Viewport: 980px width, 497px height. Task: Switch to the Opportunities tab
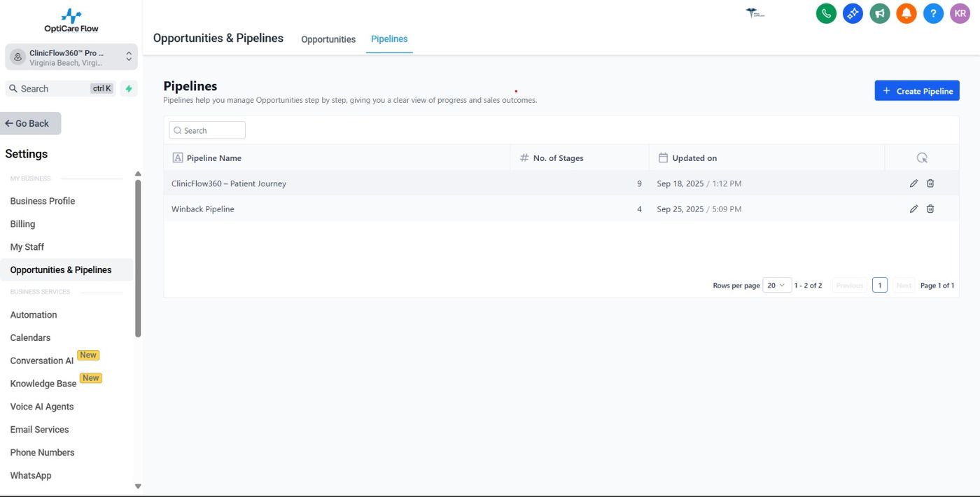coord(328,39)
